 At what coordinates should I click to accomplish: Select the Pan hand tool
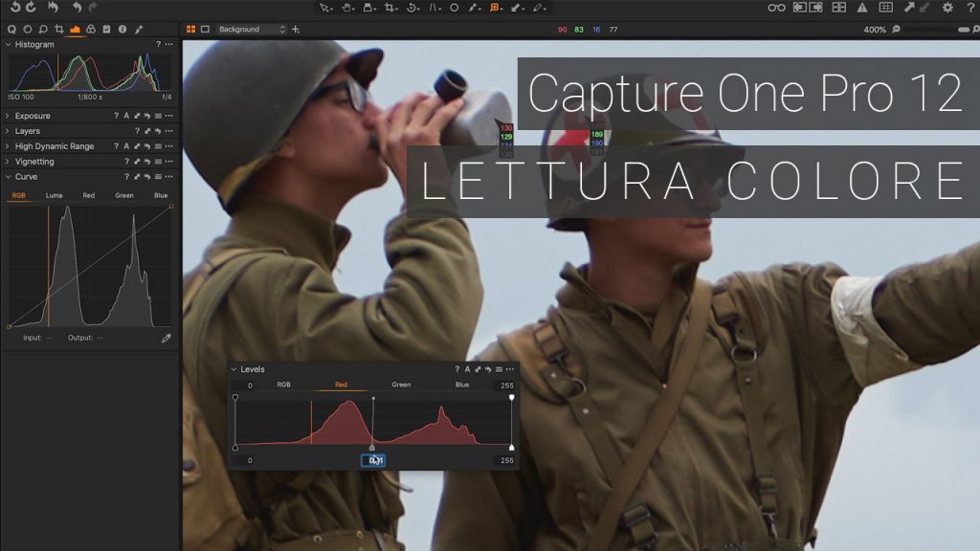pos(346,8)
